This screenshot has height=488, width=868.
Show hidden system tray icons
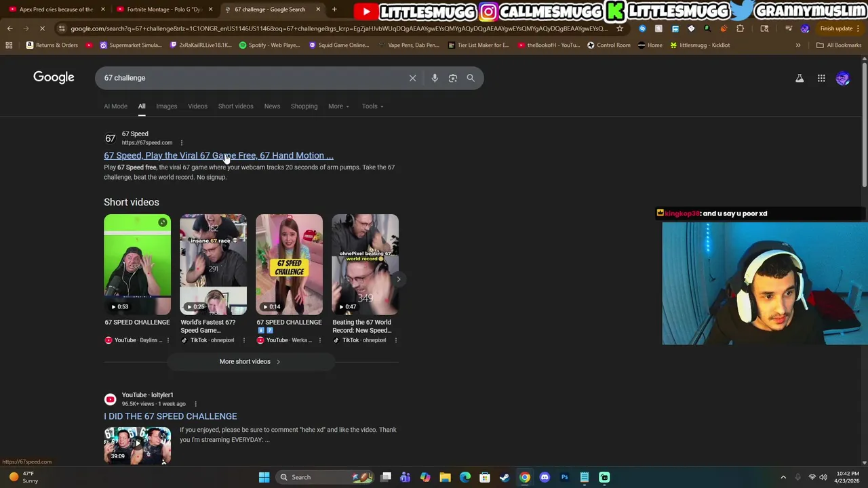(x=783, y=477)
